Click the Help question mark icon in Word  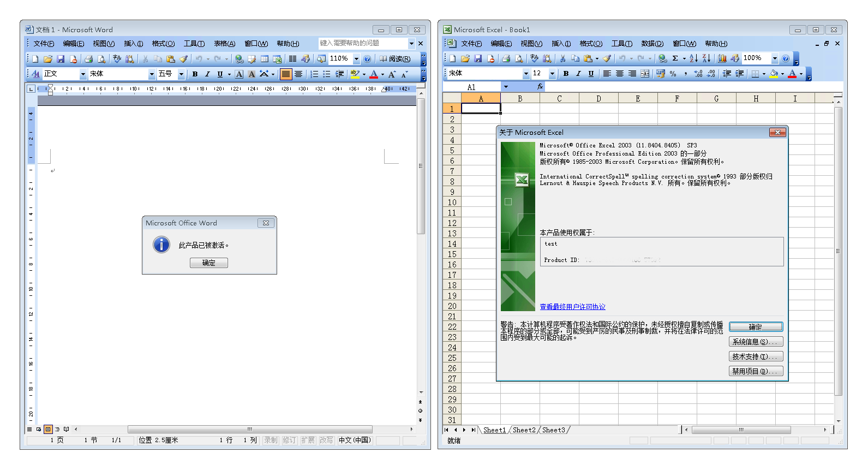point(367,59)
